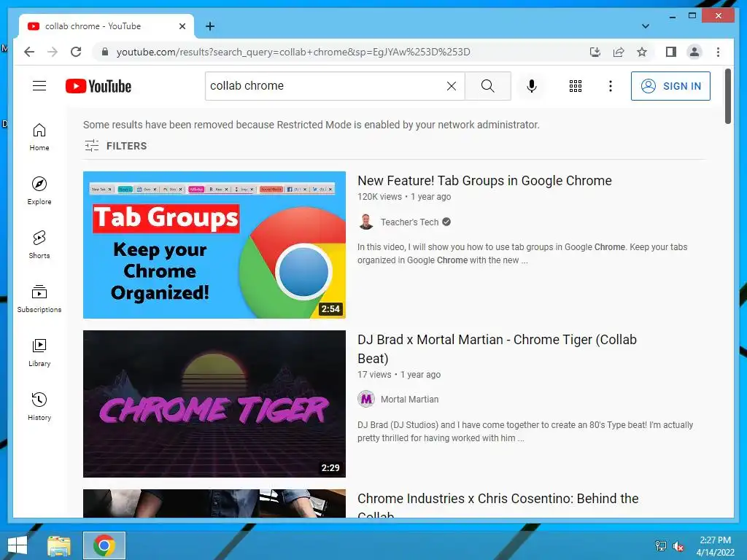Click the taskbar clock 2:27 PM
Screen dimensions: 747x560
tap(715, 546)
